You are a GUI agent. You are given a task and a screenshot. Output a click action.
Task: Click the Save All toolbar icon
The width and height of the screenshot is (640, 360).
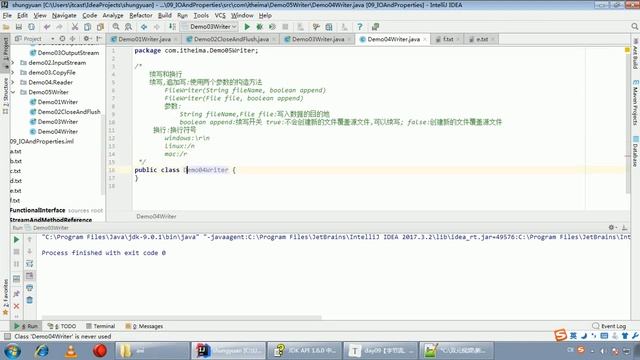19,27
